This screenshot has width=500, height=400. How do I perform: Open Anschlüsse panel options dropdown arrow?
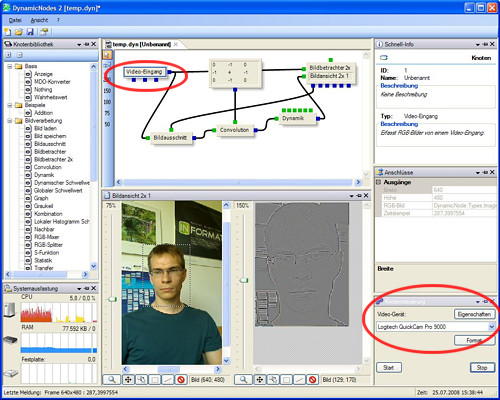pos(478,173)
